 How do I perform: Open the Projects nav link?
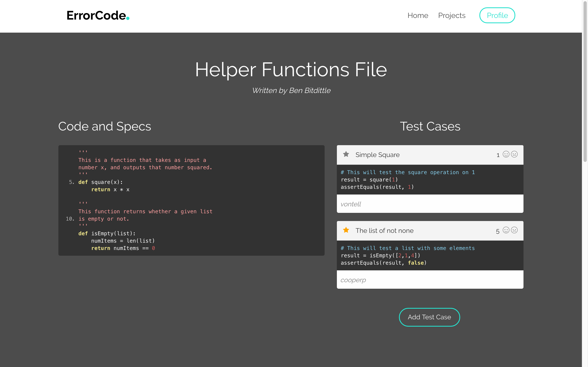point(452,15)
